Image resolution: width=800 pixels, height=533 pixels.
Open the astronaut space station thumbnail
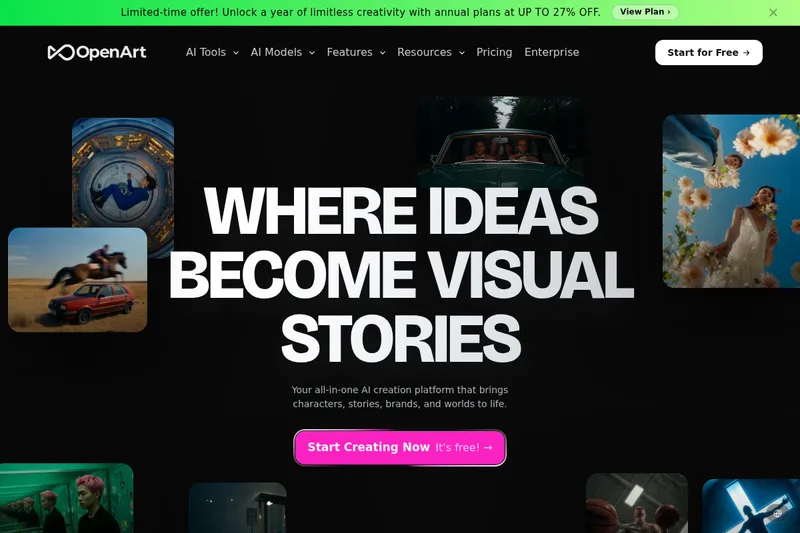pos(123,172)
